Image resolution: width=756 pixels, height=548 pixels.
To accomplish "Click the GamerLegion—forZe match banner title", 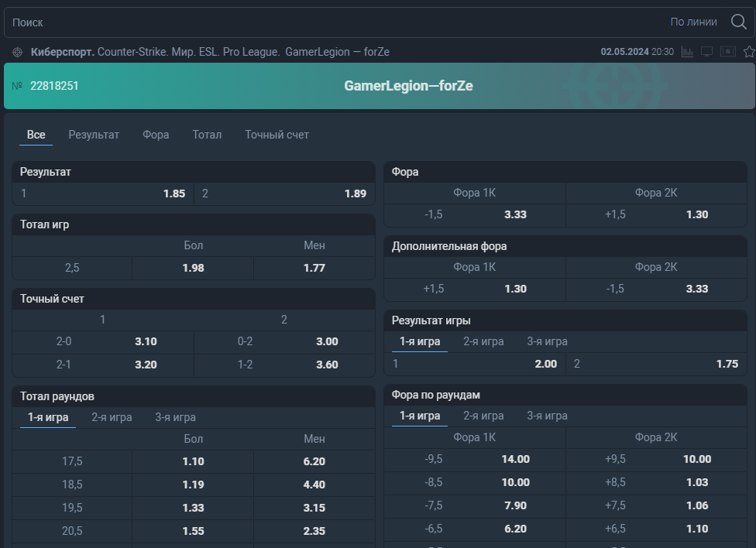I will point(408,86).
